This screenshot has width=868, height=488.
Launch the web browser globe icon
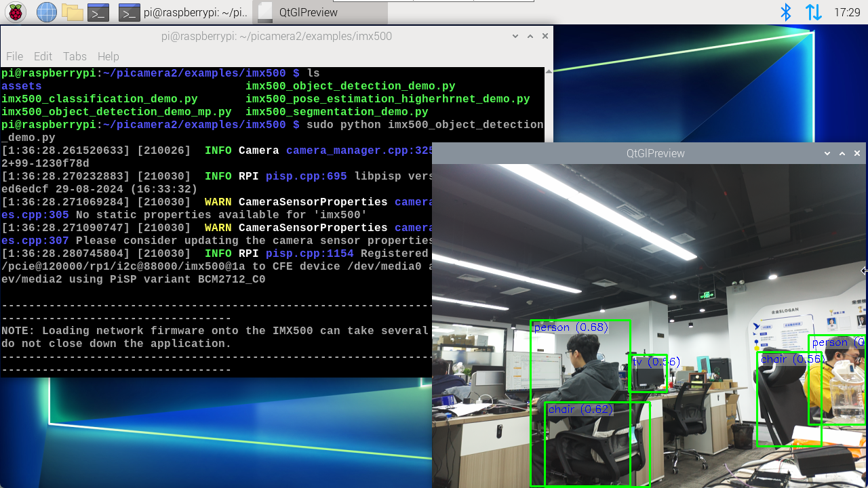coord(46,12)
